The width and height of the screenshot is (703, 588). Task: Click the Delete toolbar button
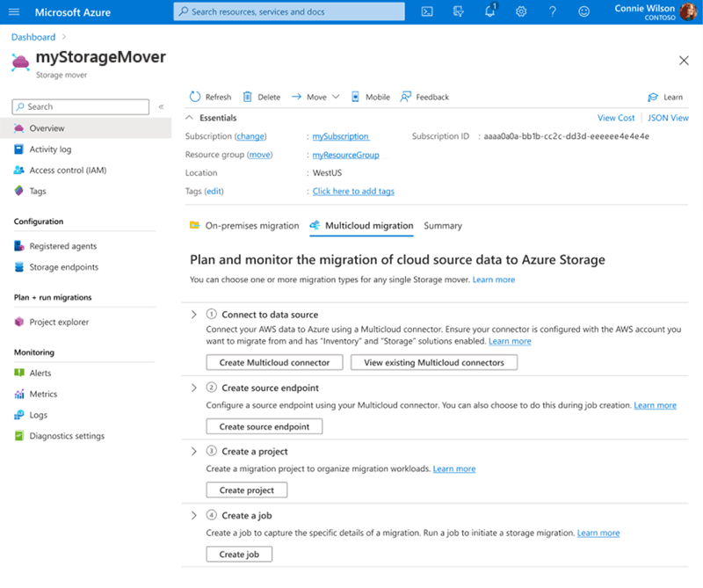pyautogui.click(x=262, y=97)
